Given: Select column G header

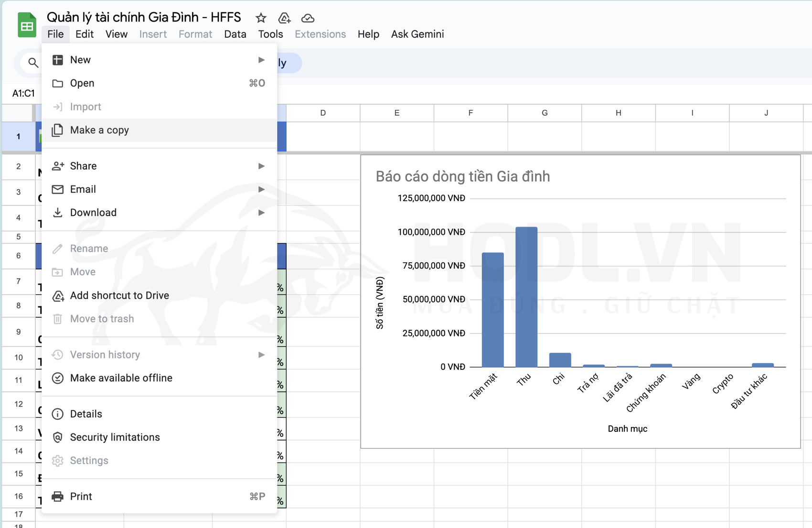Looking at the screenshot, I should pyautogui.click(x=545, y=113).
